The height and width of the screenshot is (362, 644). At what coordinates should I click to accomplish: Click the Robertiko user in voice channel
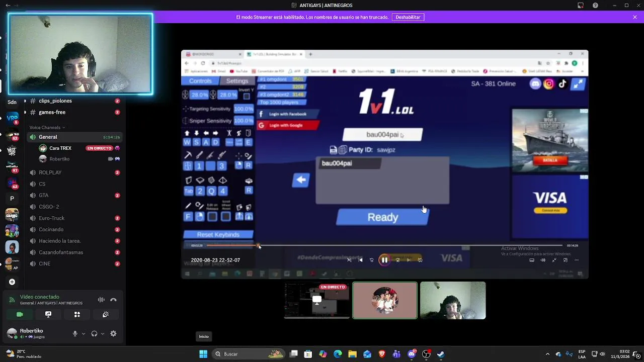(x=79, y=159)
